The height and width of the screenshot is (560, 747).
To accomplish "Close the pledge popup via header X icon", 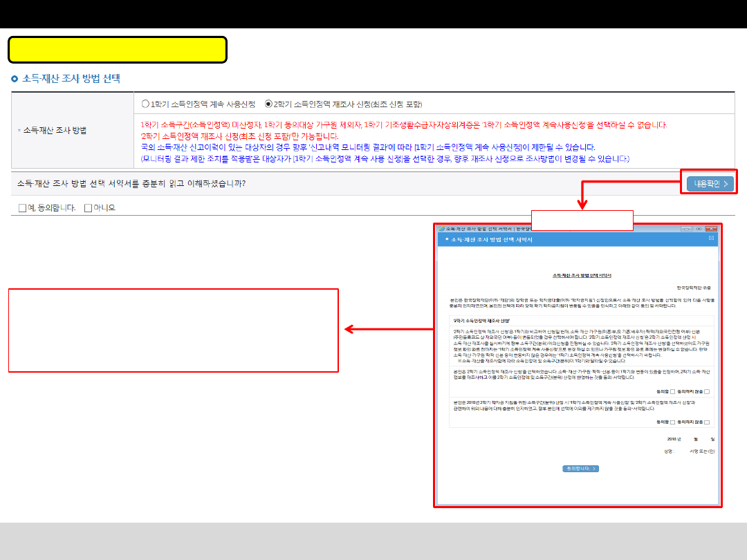I will click(712, 239).
